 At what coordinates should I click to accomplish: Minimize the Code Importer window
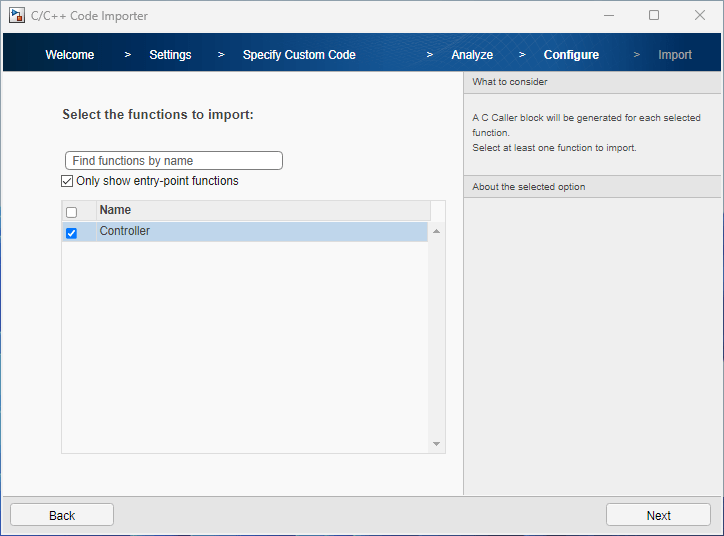(609, 15)
